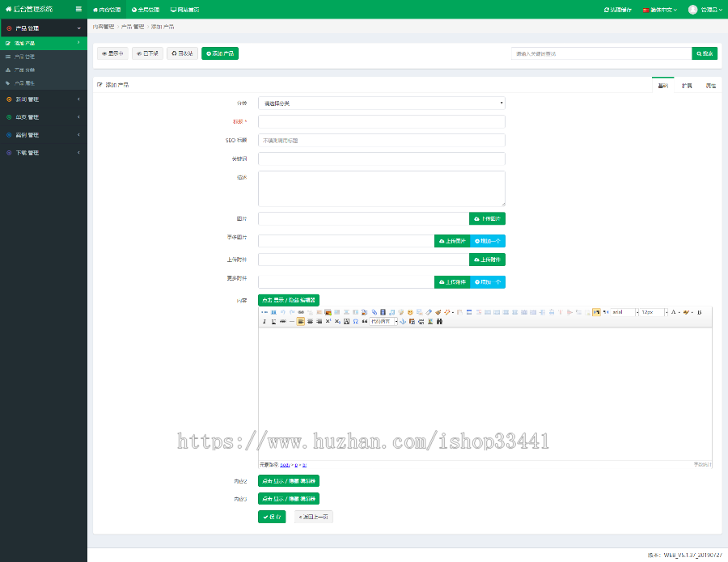The height and width of the screenshot is (562, 728).
Task: Click the horizontal rule icon in editor
Action: [292, 322]
